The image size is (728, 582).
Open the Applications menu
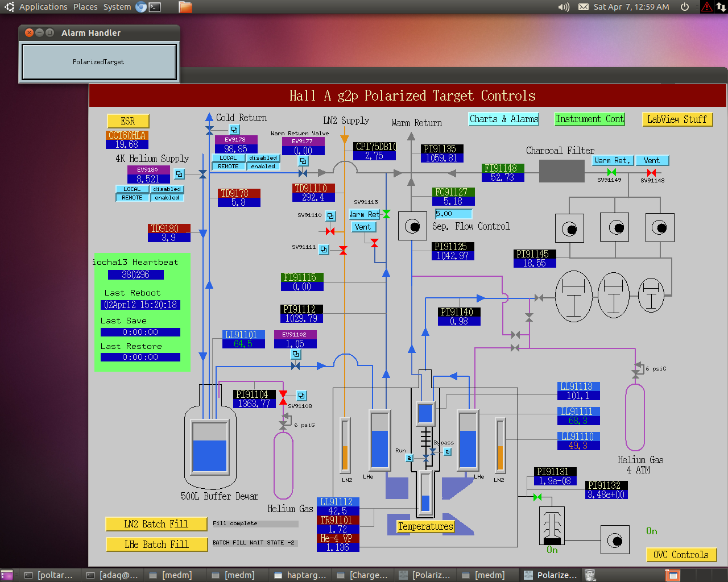point(43,7)
